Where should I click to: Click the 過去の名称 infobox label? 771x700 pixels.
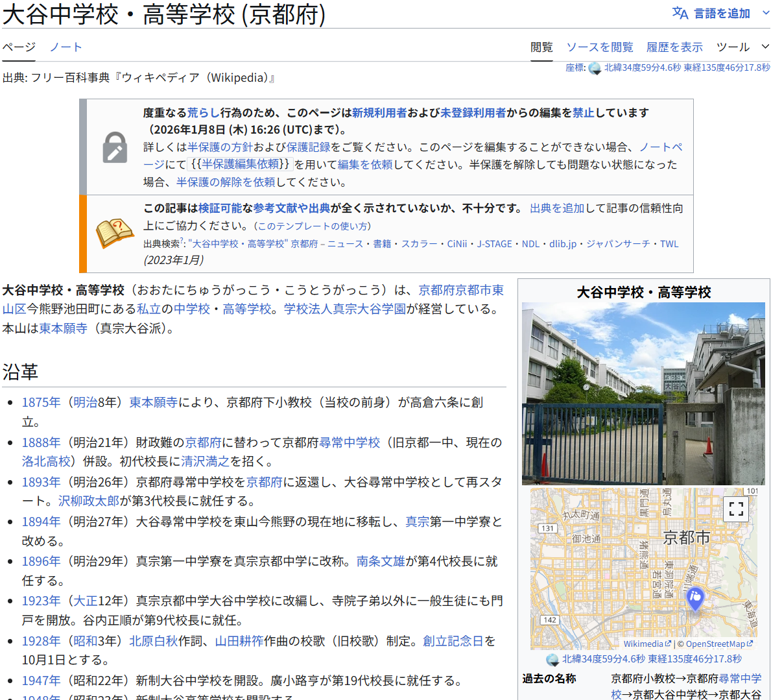tap(549, 679)
